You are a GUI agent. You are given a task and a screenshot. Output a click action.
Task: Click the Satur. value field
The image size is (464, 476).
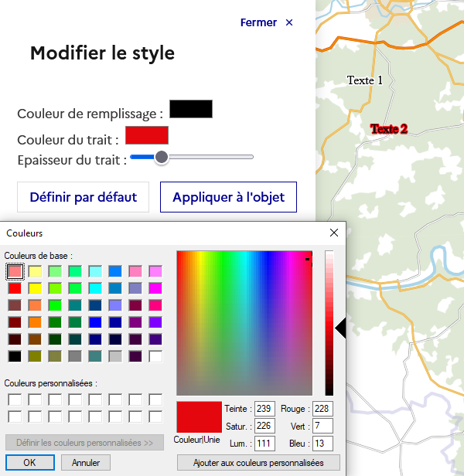point(264,426)
